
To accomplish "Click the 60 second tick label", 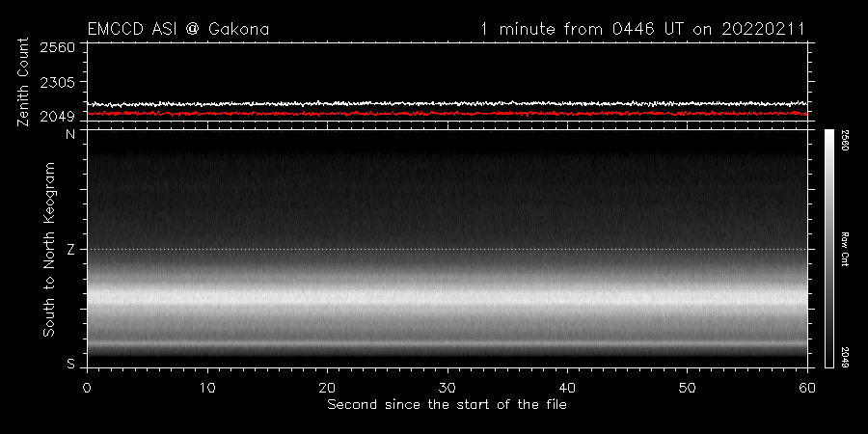I will (x=807, y=387).
